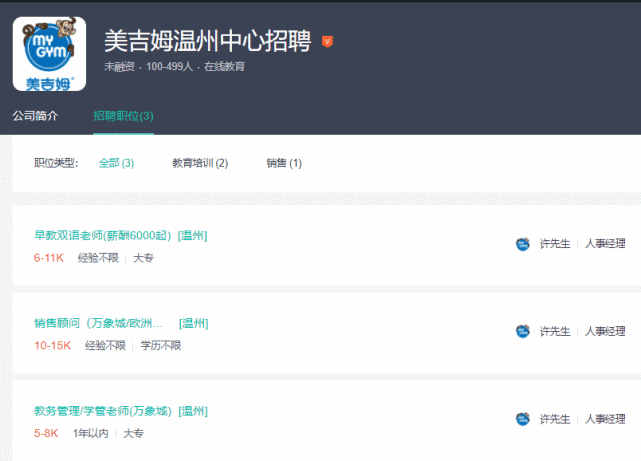The width and height of the screenshot is (641, 461).
Task: Click 许先生 in 教务管理 row
Action: pyautogui.click(x=555, y=419)
